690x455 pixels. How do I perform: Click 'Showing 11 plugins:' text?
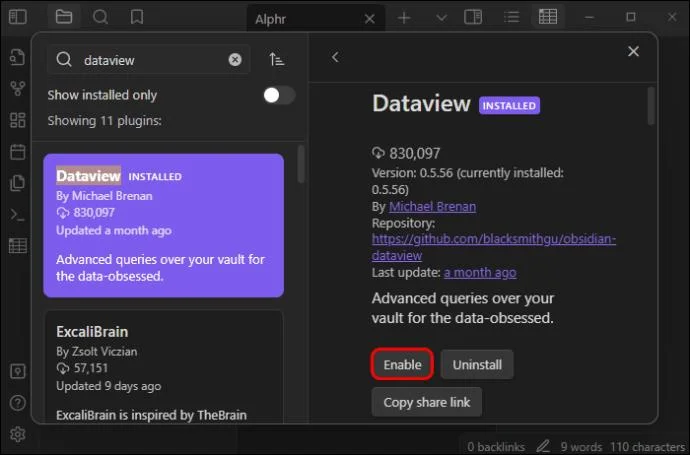point(104,121)
